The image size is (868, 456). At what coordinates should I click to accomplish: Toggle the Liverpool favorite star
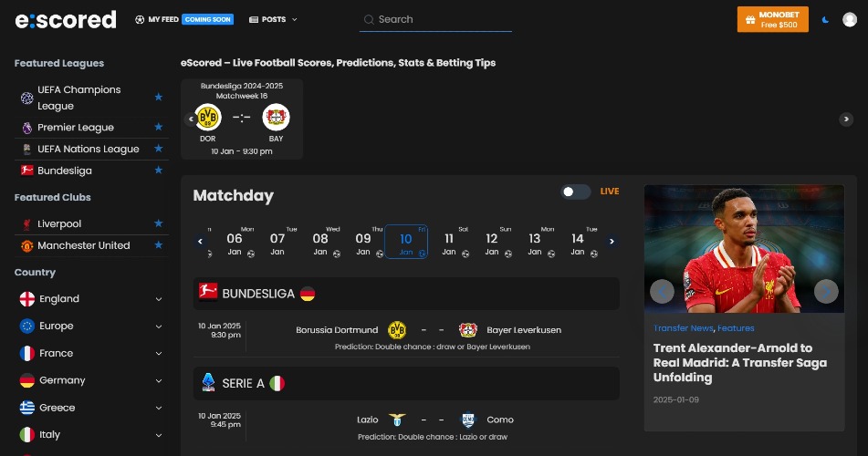coord(158,223)
